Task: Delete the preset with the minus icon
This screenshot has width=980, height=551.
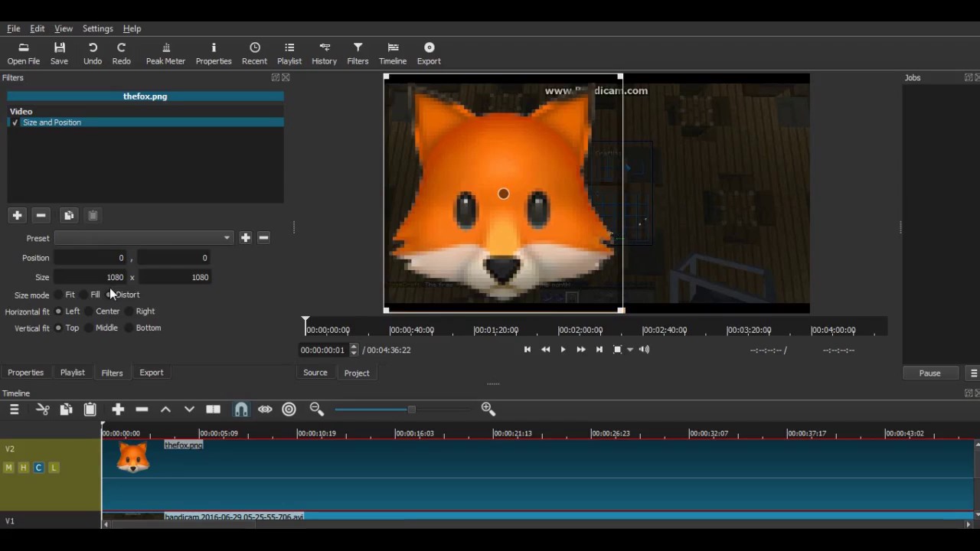Action: coord(263,238)
